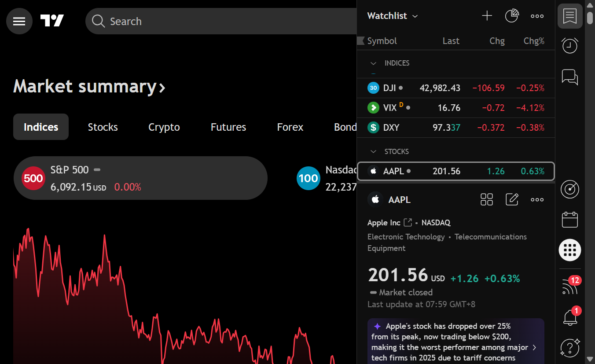Open the Apple stock news summary card
The height and width of the screenshot is (364, 595).
pos(456,341)
